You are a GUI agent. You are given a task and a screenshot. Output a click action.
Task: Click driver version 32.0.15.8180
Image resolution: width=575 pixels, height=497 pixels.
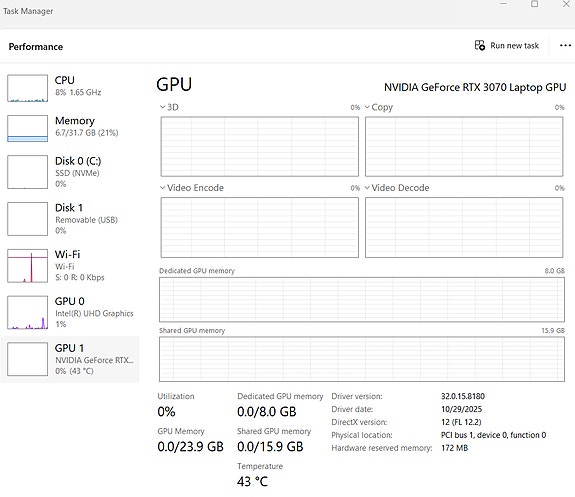[463, 396]
